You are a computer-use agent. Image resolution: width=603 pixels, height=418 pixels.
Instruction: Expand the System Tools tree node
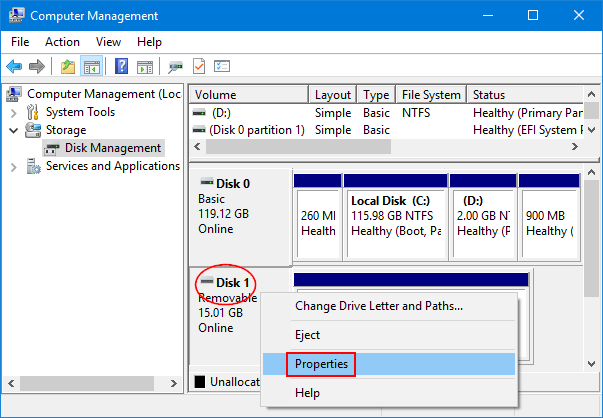coord(14,113)
